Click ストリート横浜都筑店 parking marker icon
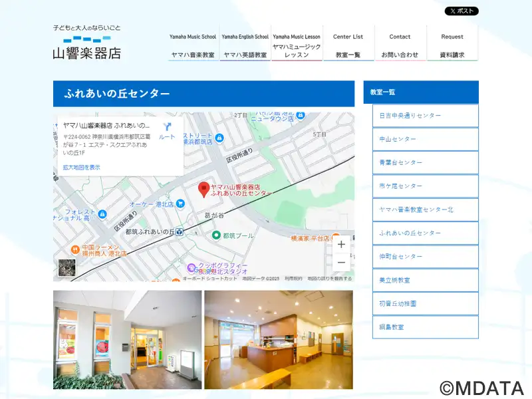532x399 pixels. [x=219, y=138]
